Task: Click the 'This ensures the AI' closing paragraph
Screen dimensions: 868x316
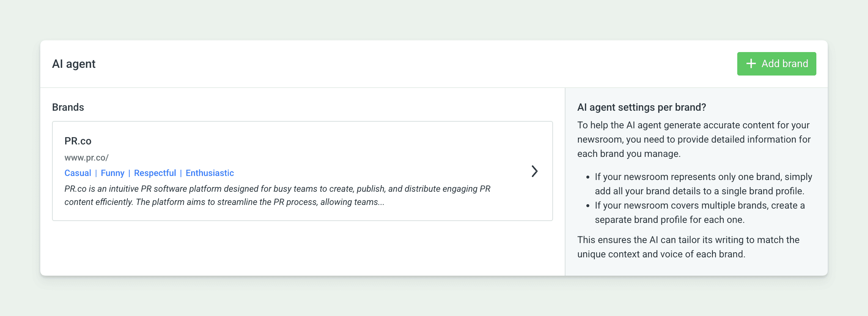Action: pos(688,247)
